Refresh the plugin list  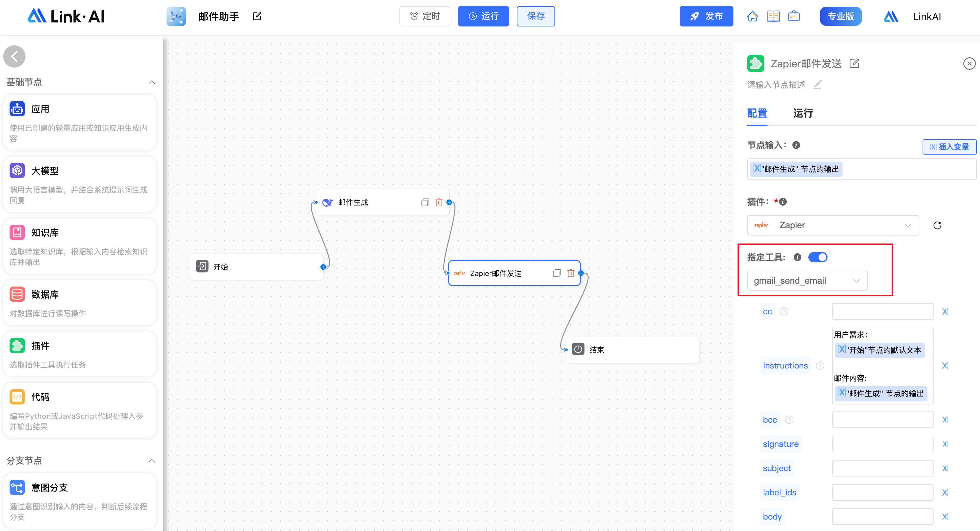click(x=937, y=225)
